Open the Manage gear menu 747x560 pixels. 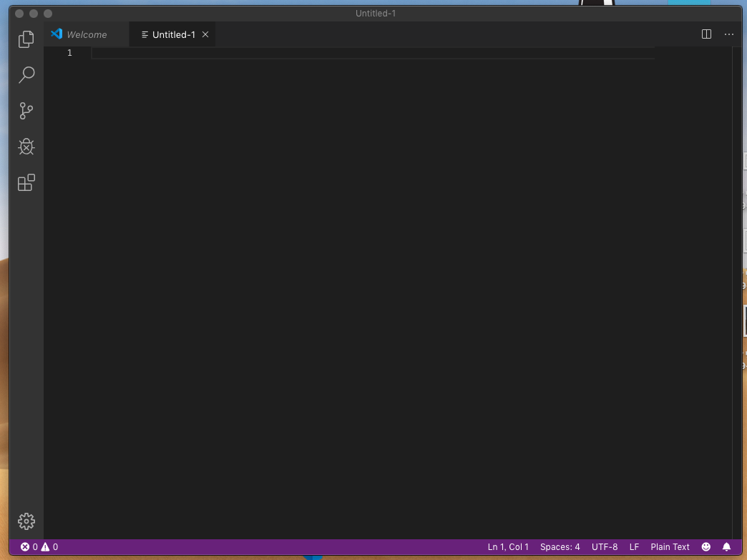point(26,521)
